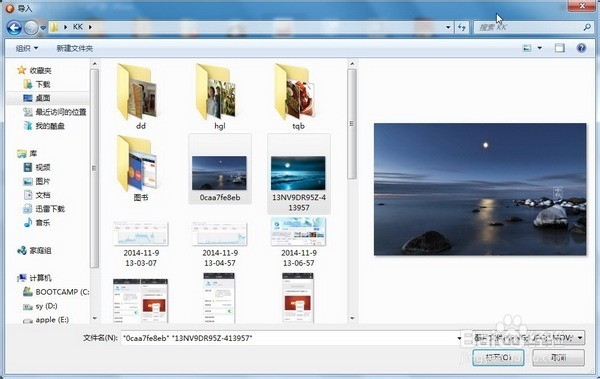Select the 13NV9DR95Z-413957 image thumbnail
The image size is (600, 379).
coord(298,173)
